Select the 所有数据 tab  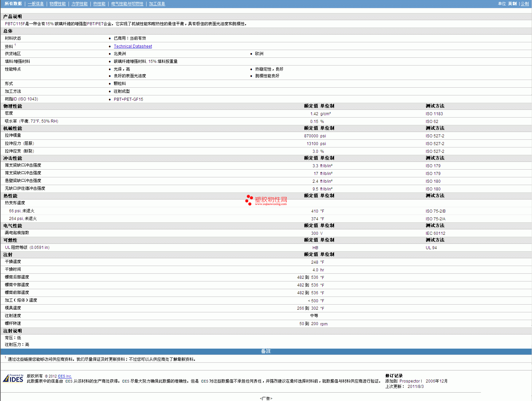click(x=13, y=4)
